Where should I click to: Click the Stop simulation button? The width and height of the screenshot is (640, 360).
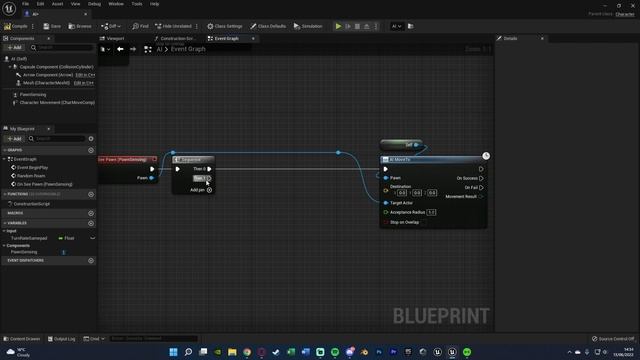[x=357, y=26]
